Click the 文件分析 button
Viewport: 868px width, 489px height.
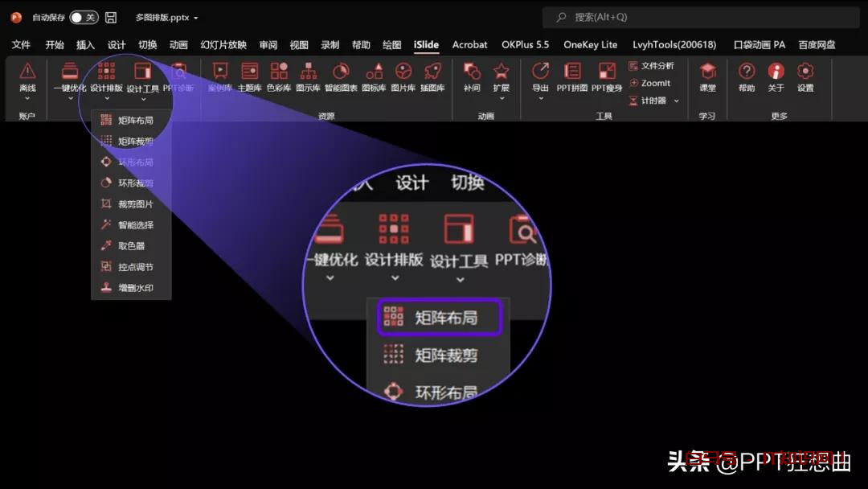pyautogui.click(x=652, y=66)
